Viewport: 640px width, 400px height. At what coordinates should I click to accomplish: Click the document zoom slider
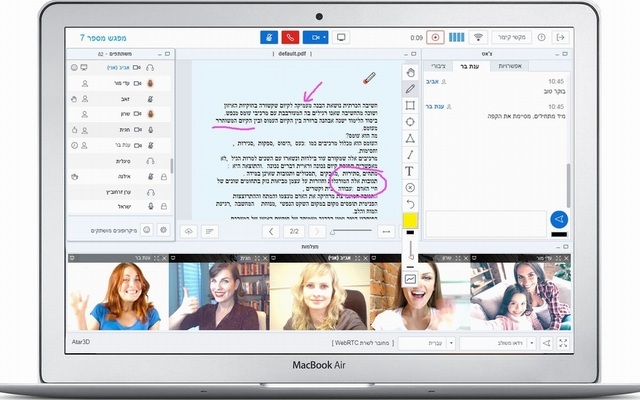point(351,231)
